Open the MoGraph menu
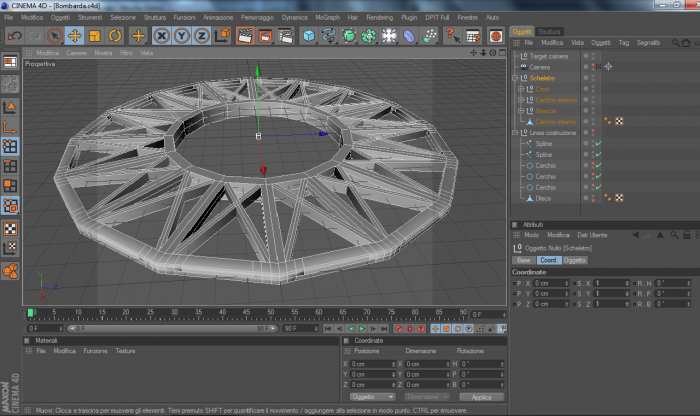 (327, 17)
